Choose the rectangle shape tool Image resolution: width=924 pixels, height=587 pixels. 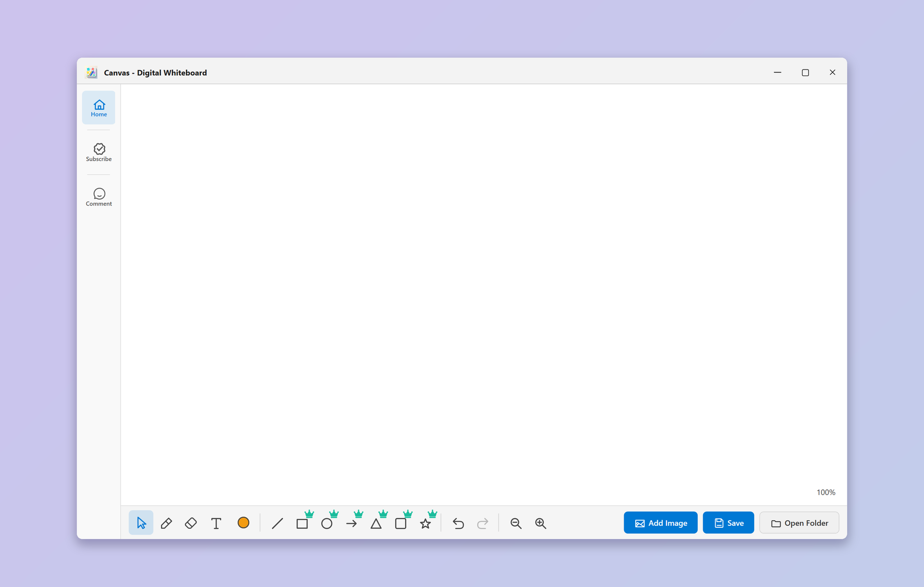[302, 523]
